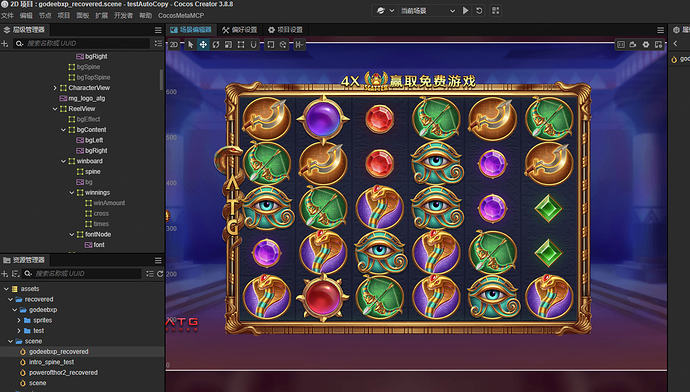Image resolution: width=690 pixels, height=392 pixels.
Task: Open the 节点 menu
Action: click(45, 15)
